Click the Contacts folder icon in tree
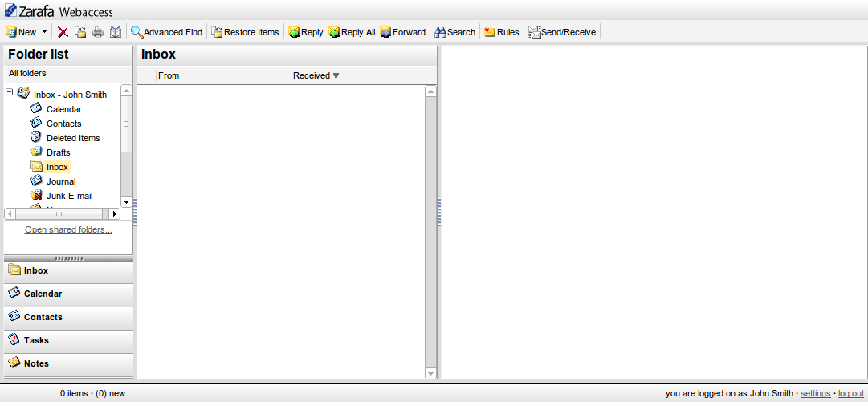 (x=35, y=122)
